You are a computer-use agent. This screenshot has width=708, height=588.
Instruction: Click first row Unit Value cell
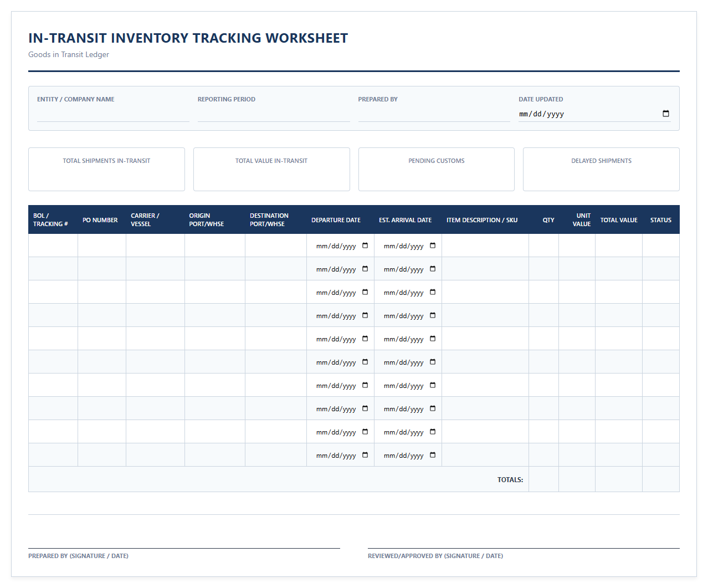tap(577, 246)
